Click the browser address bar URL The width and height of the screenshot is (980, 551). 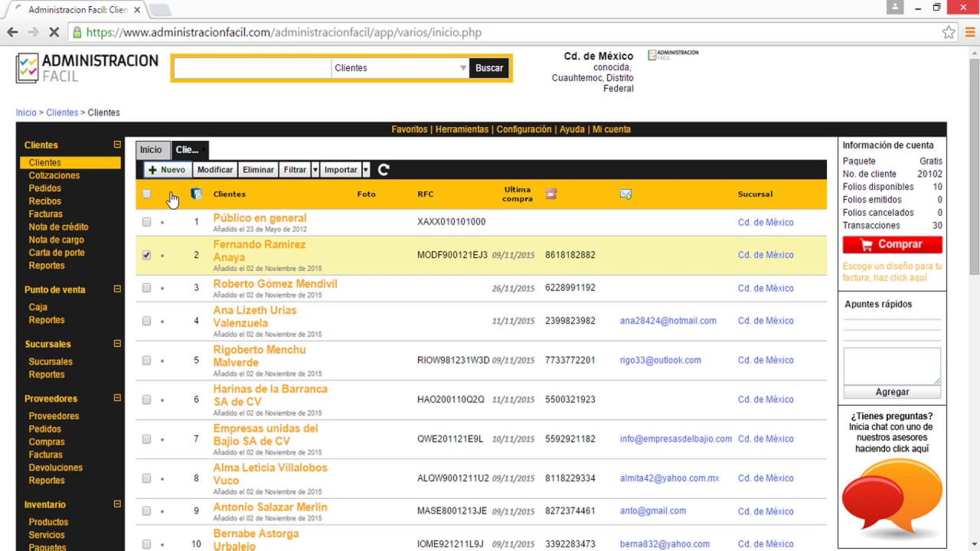click(x=284, y=33)
